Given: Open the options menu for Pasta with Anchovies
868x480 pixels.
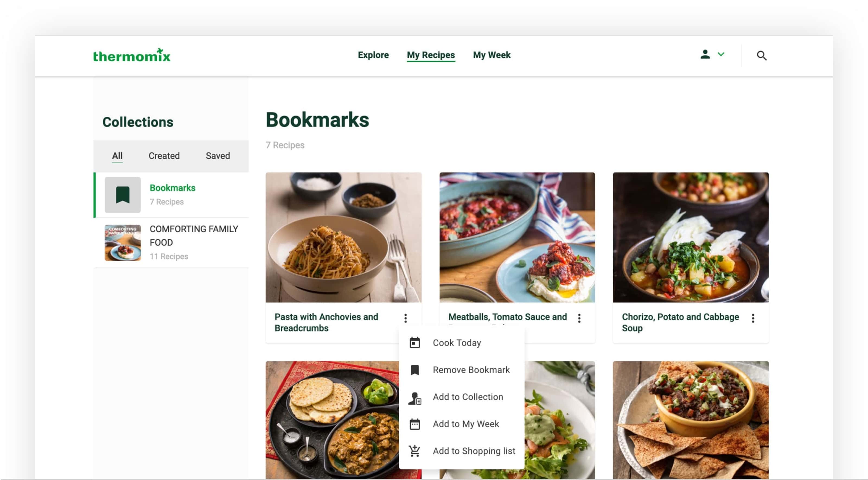Looking at the screenshot, I should point(406,318).
